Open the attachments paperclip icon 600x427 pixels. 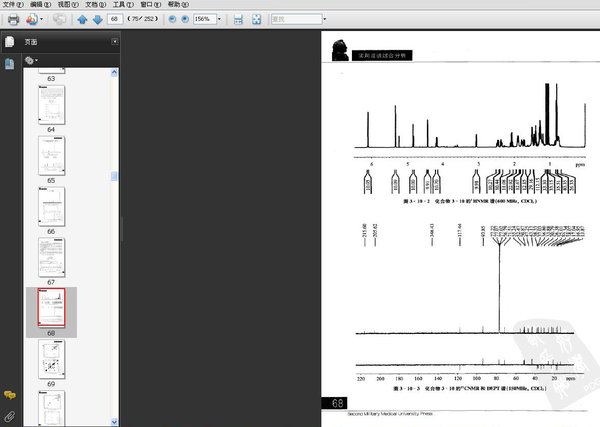point(10,416)
